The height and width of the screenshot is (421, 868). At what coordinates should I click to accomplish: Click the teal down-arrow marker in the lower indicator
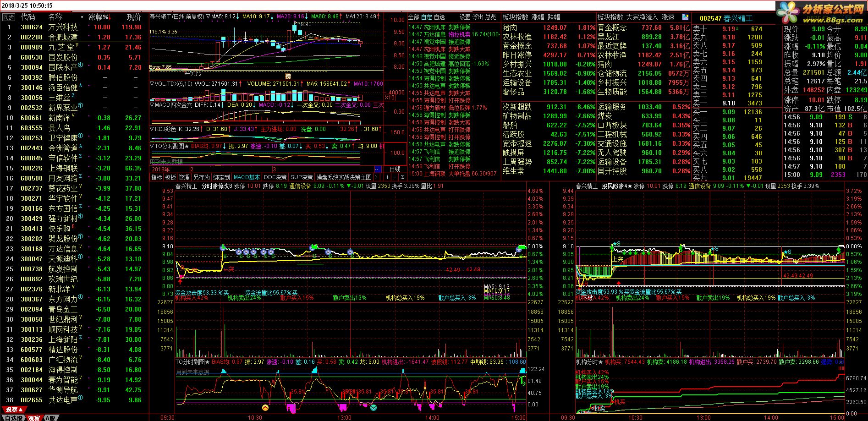click(x=374, y=407)
